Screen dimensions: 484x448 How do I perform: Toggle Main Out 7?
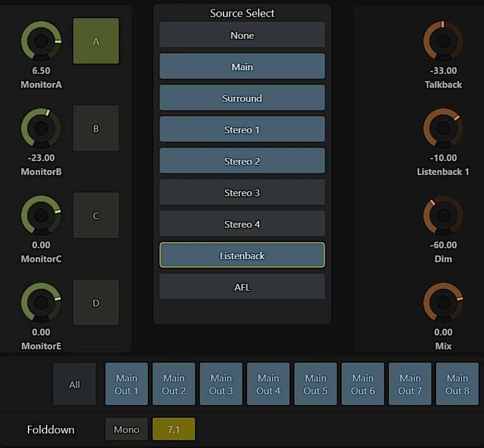point(410,384)
